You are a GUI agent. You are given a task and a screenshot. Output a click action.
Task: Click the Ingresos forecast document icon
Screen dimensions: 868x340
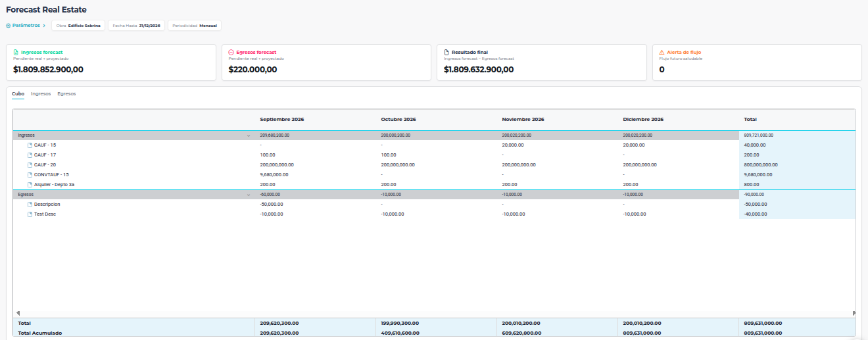pos(16,52)
